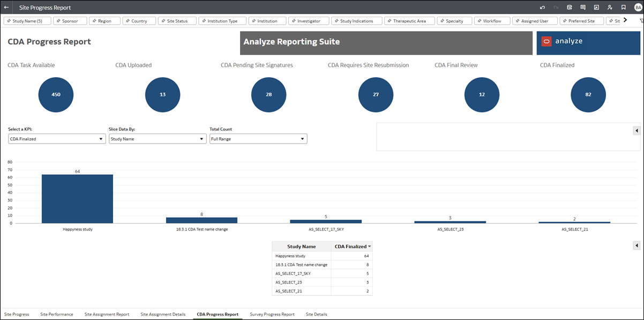Switch to the Survey Progress Report tab

click(x=272, y=314)
